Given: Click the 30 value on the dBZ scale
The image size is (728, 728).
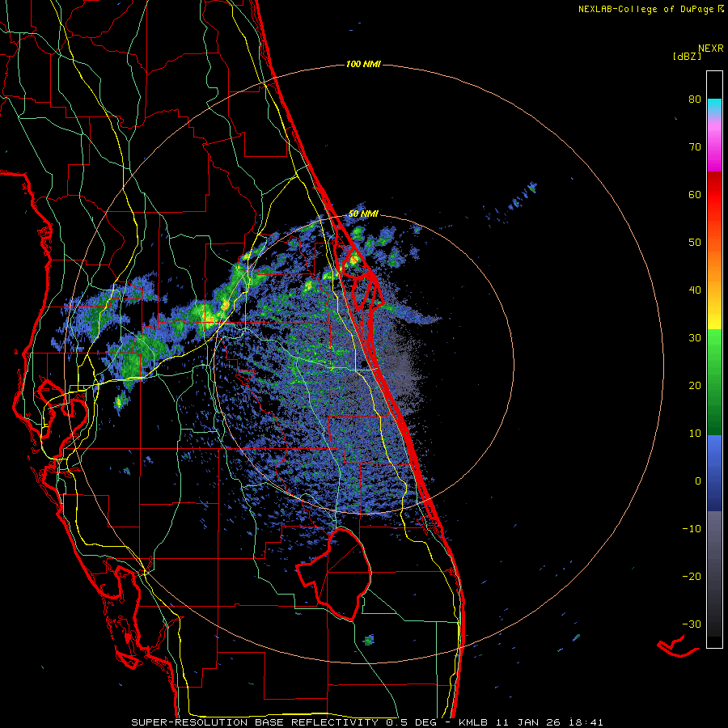Looking at the screenshot, I should [x=695, y=337].
